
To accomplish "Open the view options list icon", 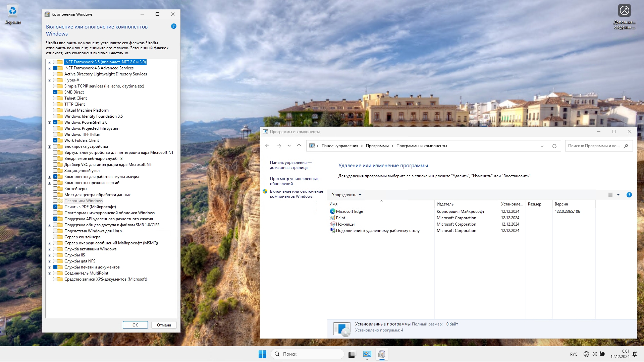I will pos(610,195).
